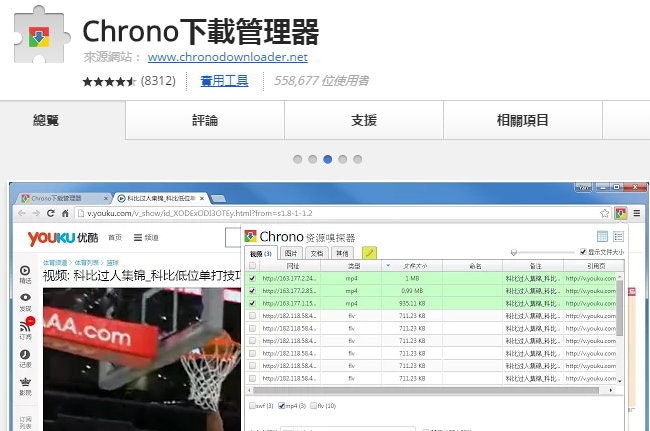This screenshot has height=431, width=650.
Task: Uncheck the http://163.177.2.85 row checkbox
Action: click(x=252, y=291)
